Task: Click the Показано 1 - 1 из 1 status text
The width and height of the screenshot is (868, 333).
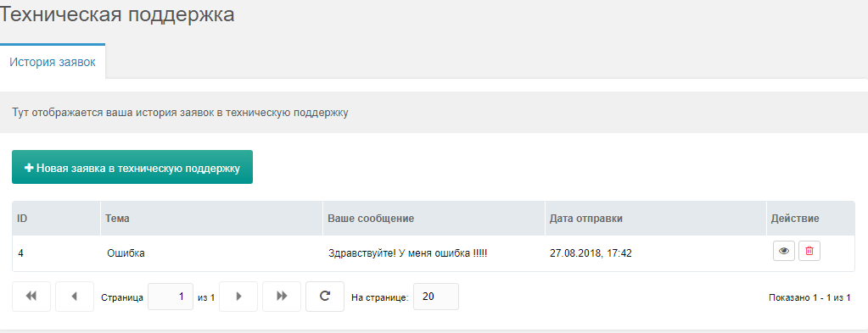Action: 809,297
